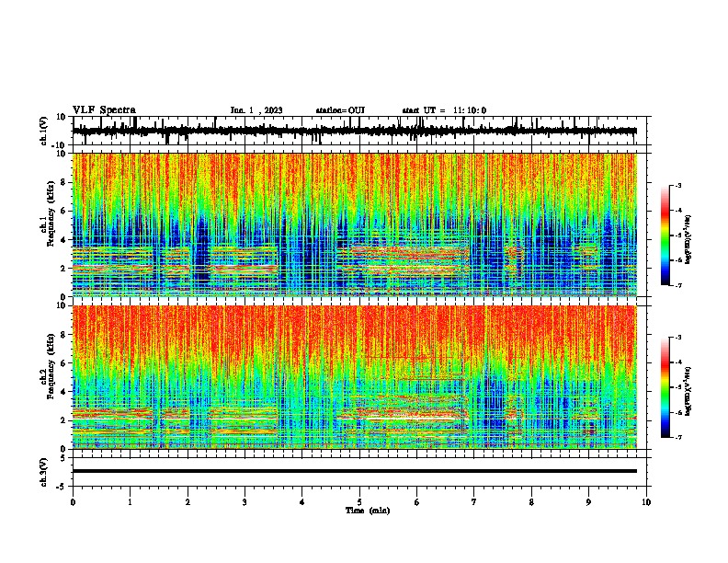The width and height of the screenshot is (728, 563).
Task: Click the "Time (min)" x-axis label
Action: (x=368, y=511)
